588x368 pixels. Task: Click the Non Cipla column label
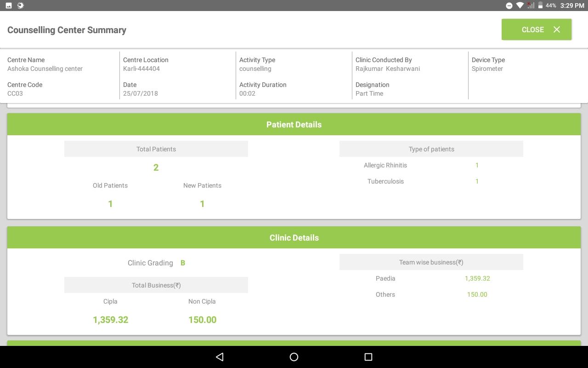[x=202, y=301]
